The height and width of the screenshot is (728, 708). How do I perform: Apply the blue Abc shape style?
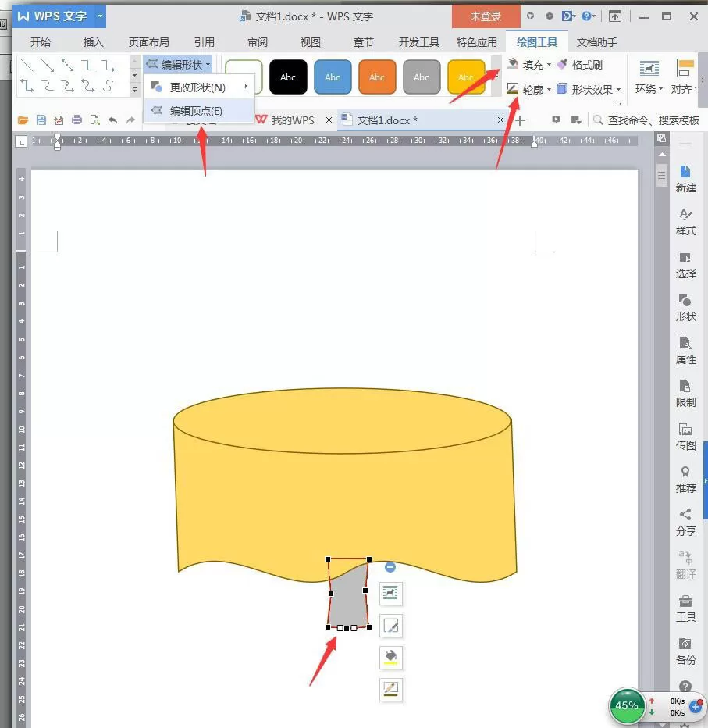pos(333,77)
